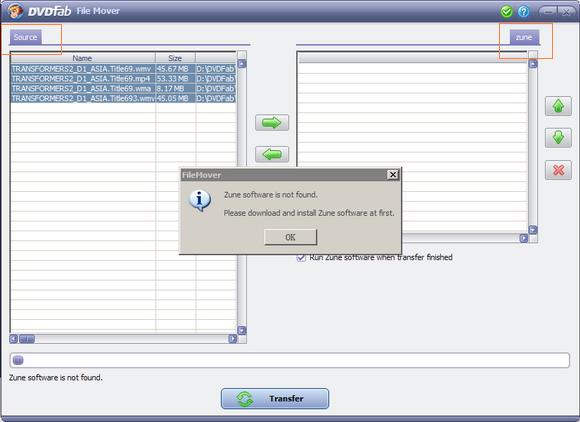Delete item with red X button
This screenshot has width=580, height=422.
coord(558,170)
